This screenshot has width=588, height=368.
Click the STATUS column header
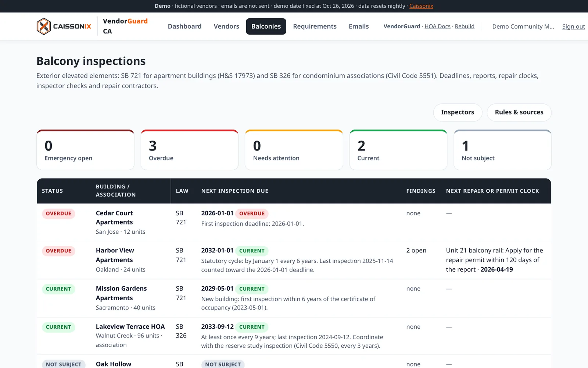[x=52, y=191]
